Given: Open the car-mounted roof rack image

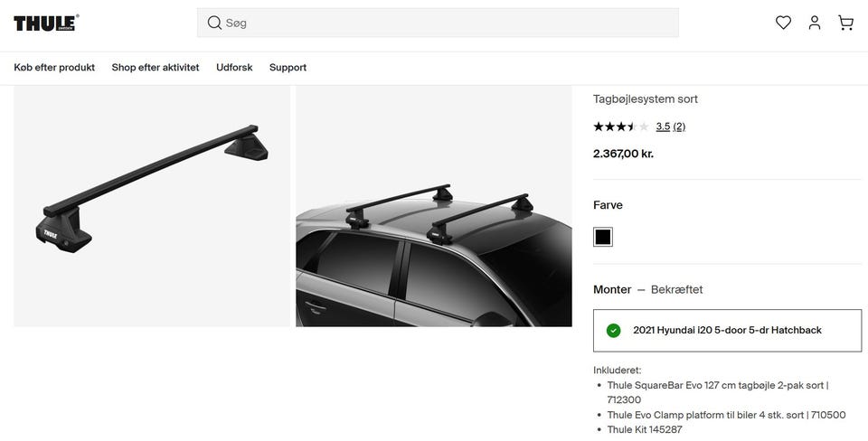Looking at the screenshot, I should coord(434,206).
